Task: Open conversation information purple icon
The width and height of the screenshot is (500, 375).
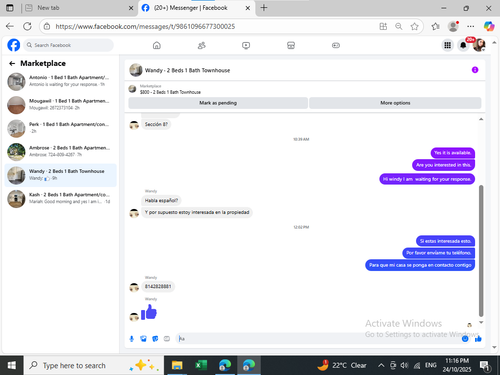Action: pyautogui.click(x=475, y=70)
